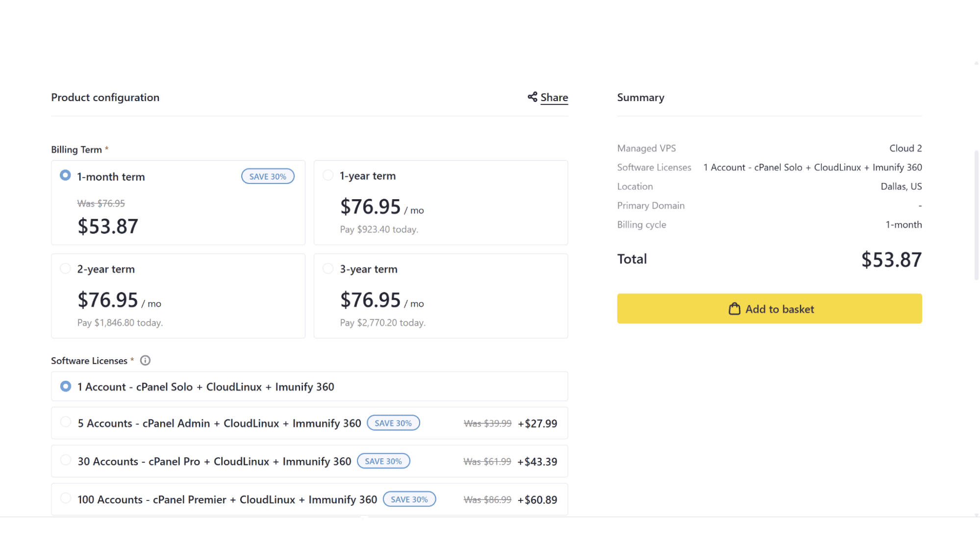Select the 1-year term radio button
980x552 pixels.
[328, 175]
